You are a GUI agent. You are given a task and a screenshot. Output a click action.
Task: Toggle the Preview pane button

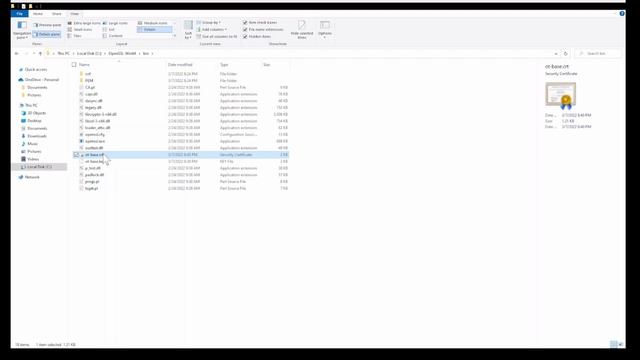47,25
